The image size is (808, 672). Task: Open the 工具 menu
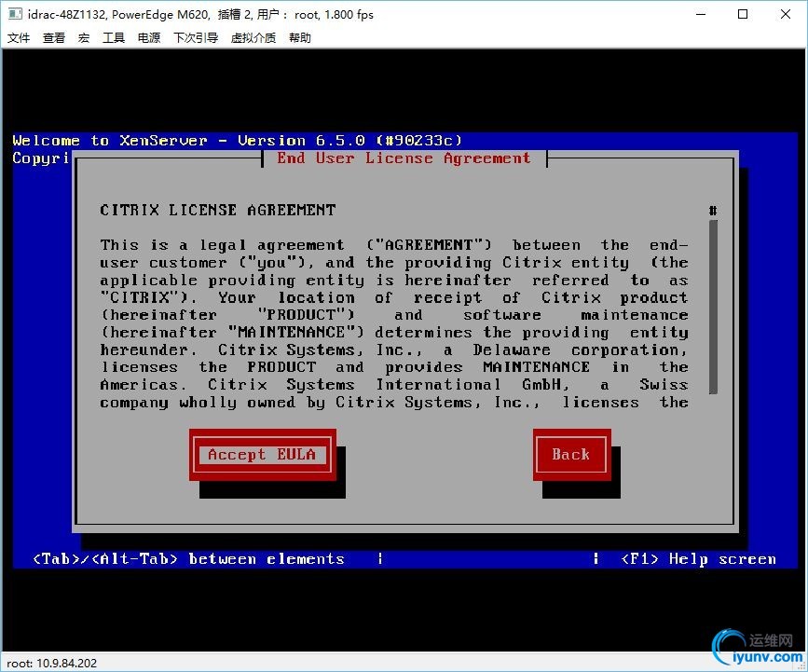114,37
